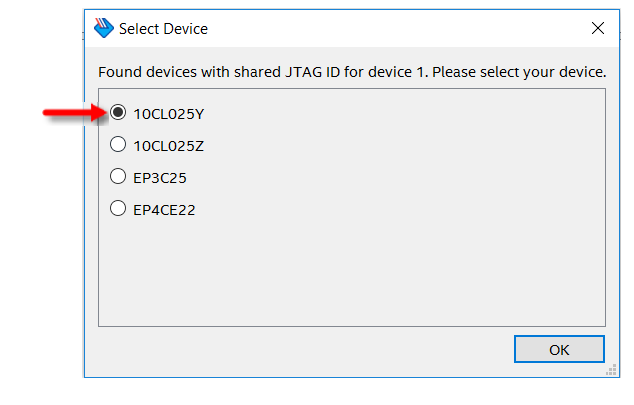Click the "Select Device" title text

coord(163,29)
